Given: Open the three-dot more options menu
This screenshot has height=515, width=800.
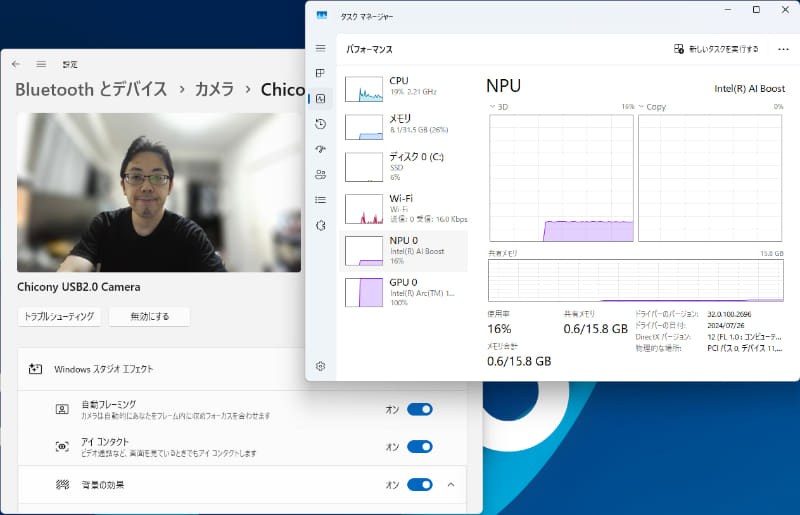Looking at the screenshot, I should 783,49.
